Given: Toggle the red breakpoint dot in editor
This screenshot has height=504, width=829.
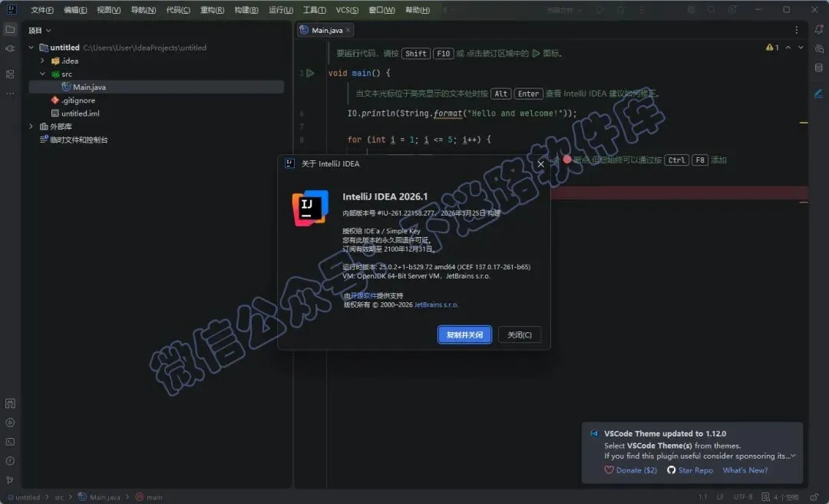Looking at the screenshot, I should [566, 159].
